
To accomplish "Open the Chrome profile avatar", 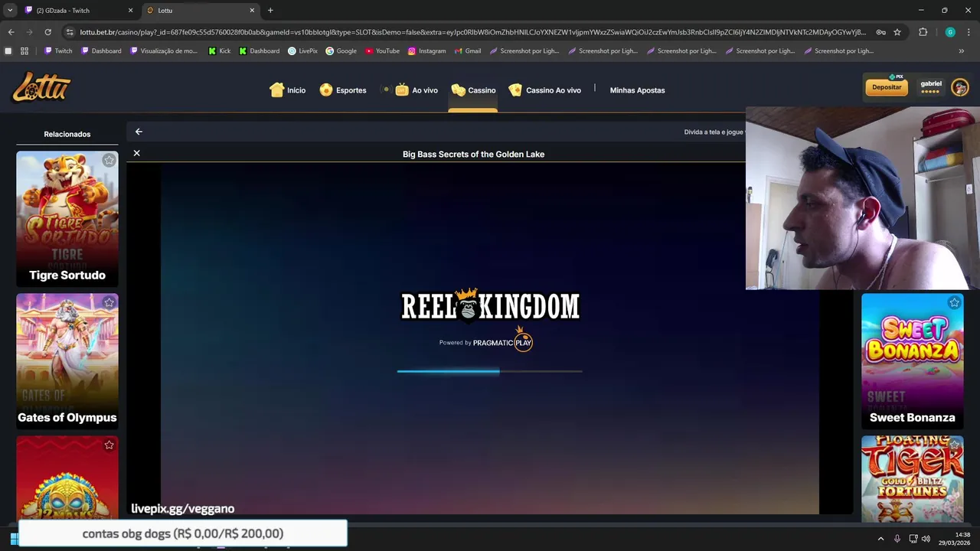I will coord(950,32).
